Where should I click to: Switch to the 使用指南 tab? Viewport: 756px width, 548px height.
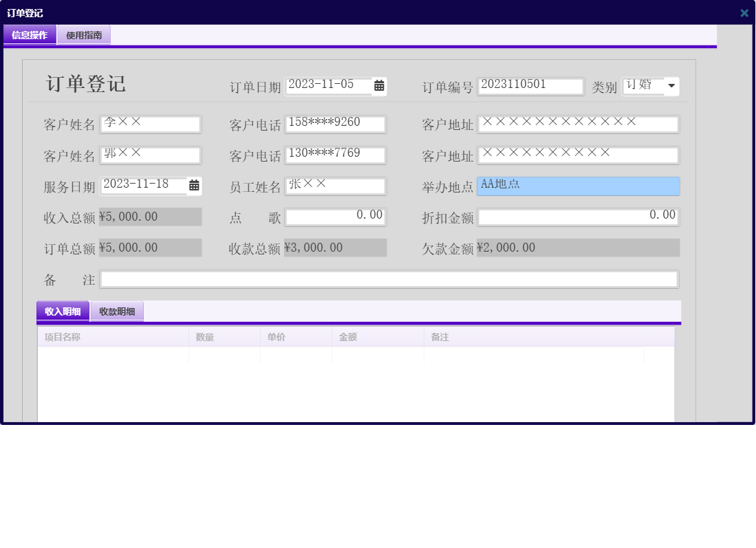click(x=83, y=34)
